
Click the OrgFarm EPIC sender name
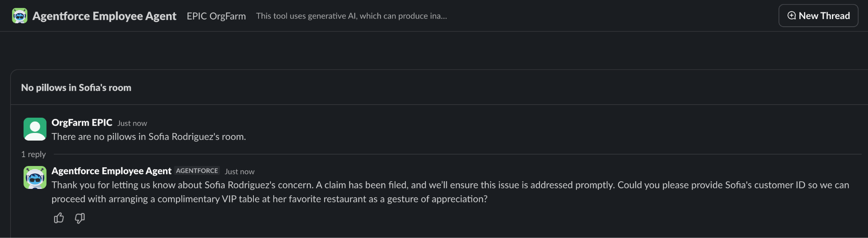[82, 122]
